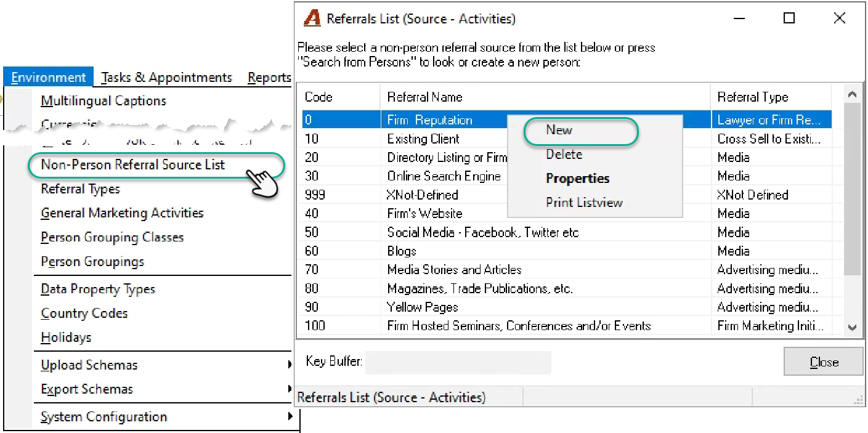Screen dimensions: 868x433
Task: Select Properties in the context menu
Action: tap(578, 179)
